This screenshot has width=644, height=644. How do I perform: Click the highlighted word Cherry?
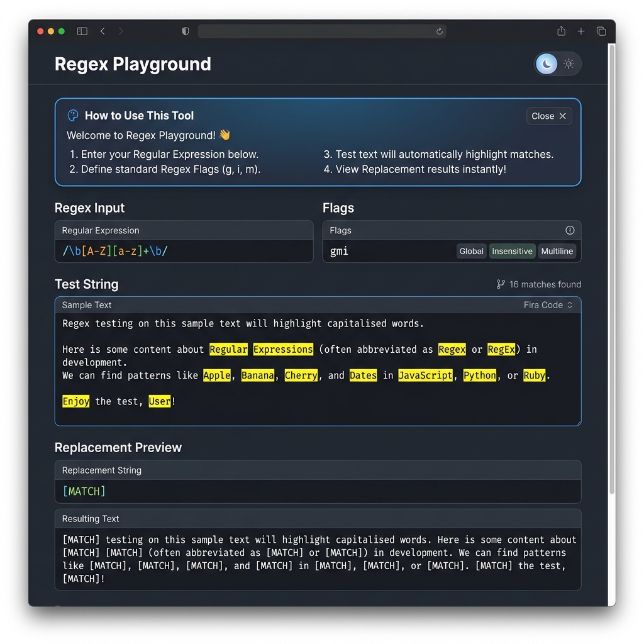(x=301, y=375)
